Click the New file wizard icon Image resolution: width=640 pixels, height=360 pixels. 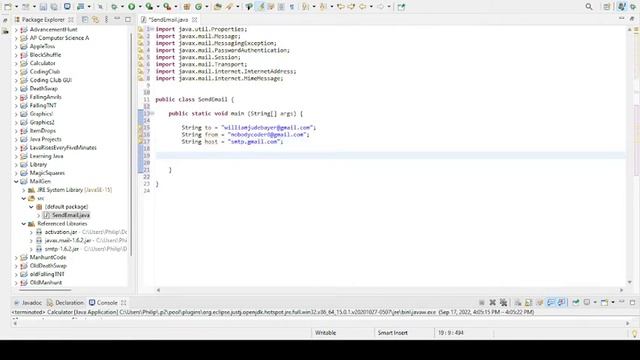8,7
